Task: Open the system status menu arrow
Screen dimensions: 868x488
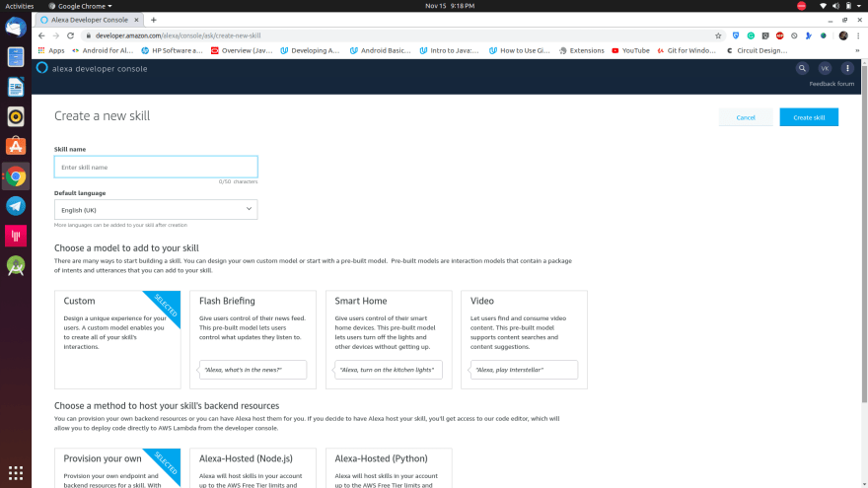Action: click(x=859, y=6)
